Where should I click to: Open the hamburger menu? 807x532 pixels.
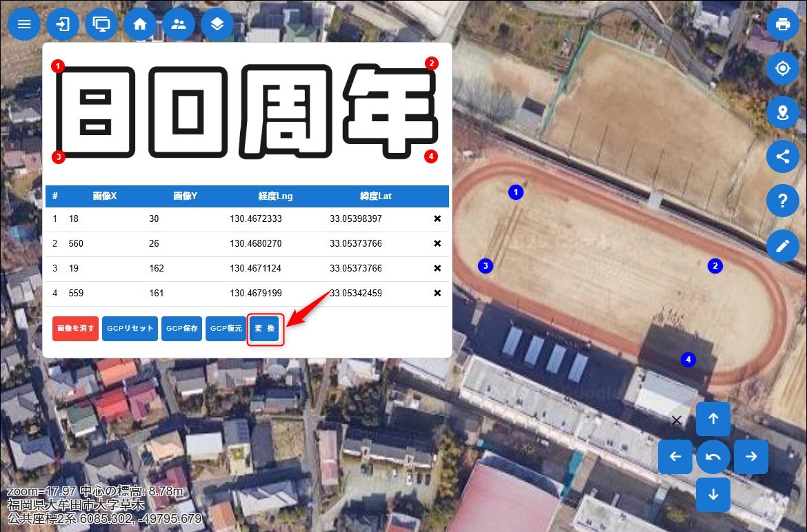24,24
